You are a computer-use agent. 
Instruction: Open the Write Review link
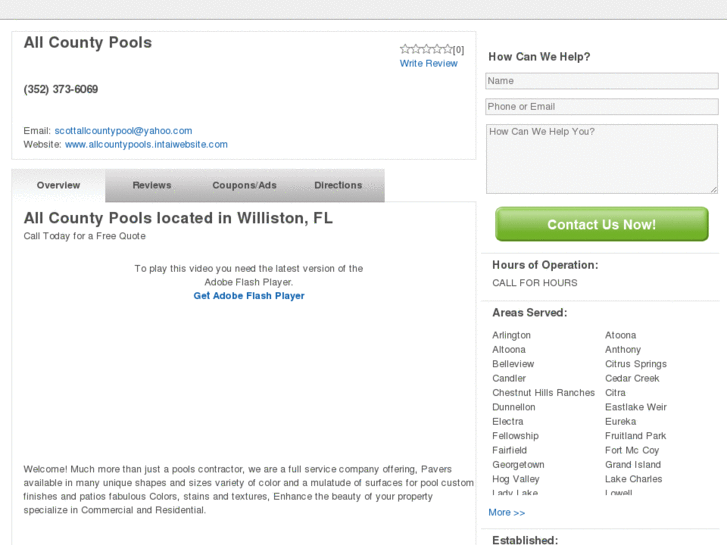tap(428, 64)
